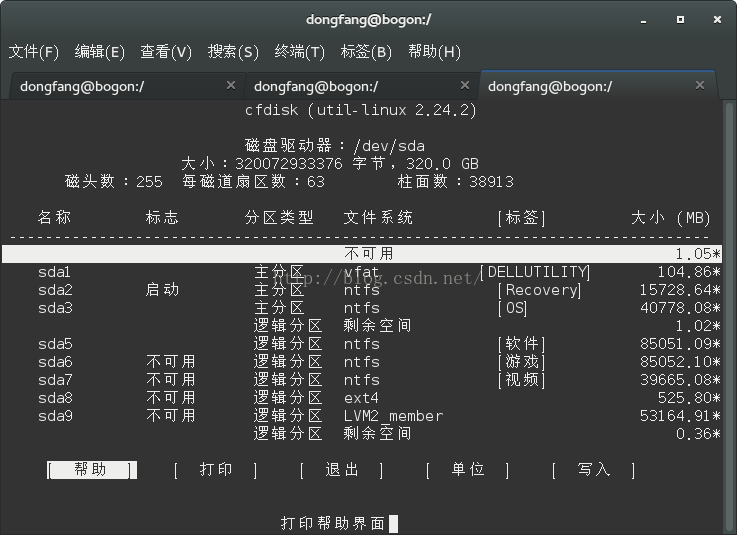The width and height of the screenshot is (737, 535).
Task: Select the third dongfang@bogon:/ tab
Action: pos(598,86)
